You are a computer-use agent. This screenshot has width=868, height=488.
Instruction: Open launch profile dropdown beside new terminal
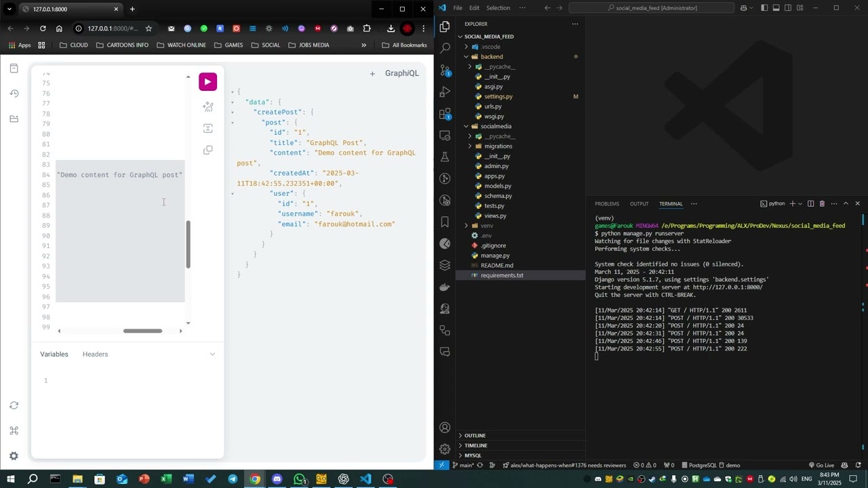800,203
